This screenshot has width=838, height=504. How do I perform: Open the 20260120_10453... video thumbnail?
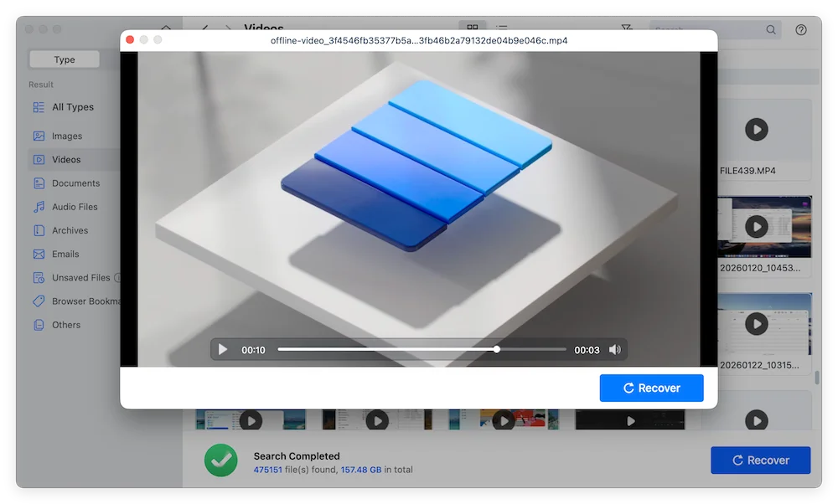(764, 227)
